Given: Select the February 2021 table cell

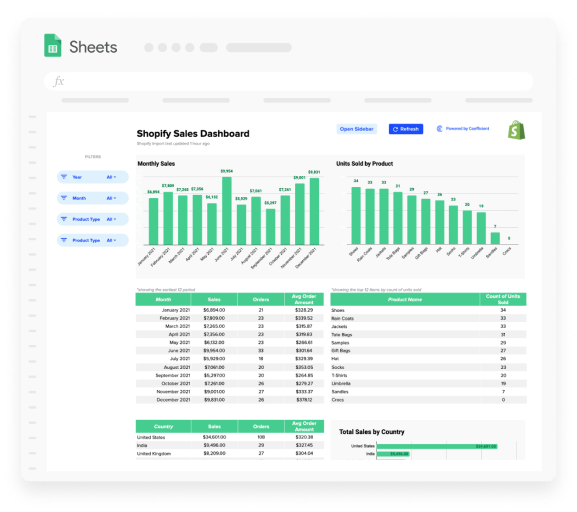Looking at the screenshot, I should (x=175, y=318).
